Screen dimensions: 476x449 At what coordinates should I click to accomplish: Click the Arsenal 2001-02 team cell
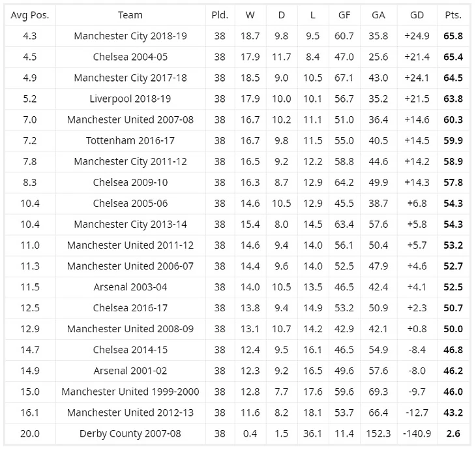pos(130,371)
